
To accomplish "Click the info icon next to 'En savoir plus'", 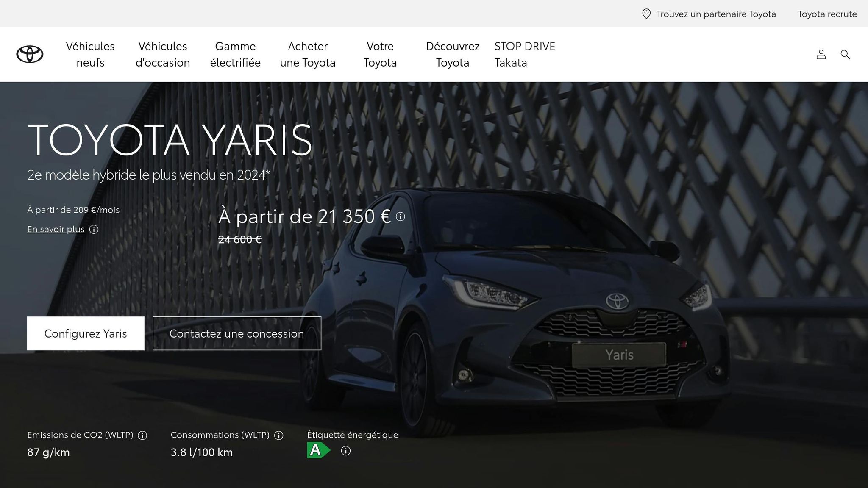I will pos(94,230).
